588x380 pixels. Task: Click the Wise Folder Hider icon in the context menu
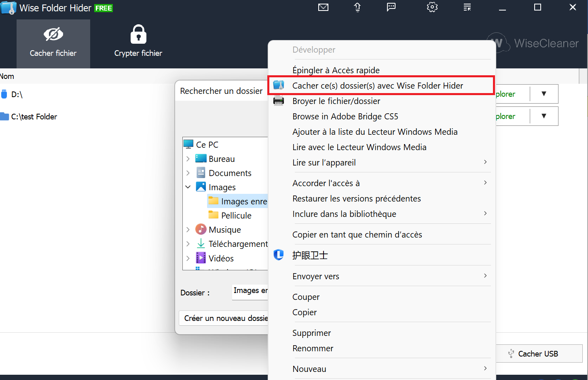[279, 85]
